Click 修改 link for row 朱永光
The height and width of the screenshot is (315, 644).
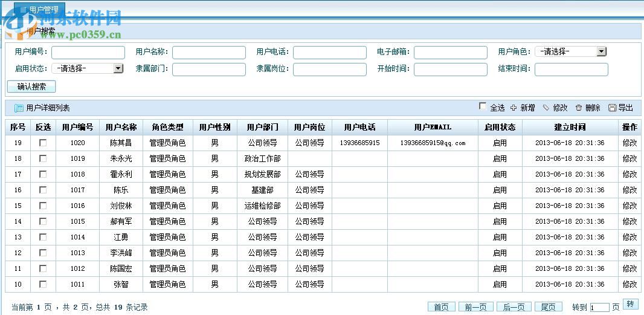click(x=630, y=158)
